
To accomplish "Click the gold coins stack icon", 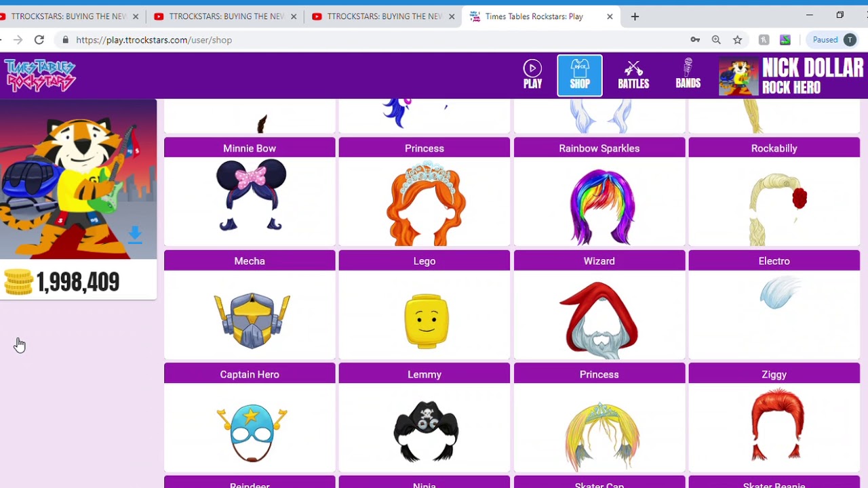I will click(x=18, y=282).
